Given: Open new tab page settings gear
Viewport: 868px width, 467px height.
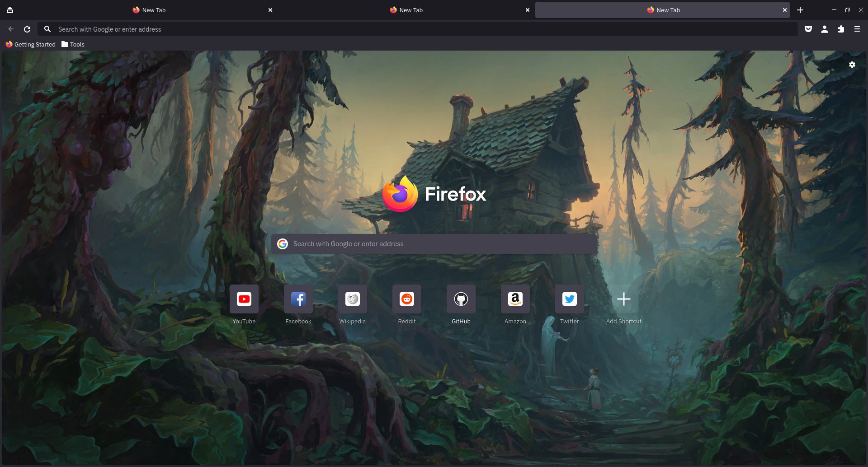Looking at the screenshot, I should (852, 65).
